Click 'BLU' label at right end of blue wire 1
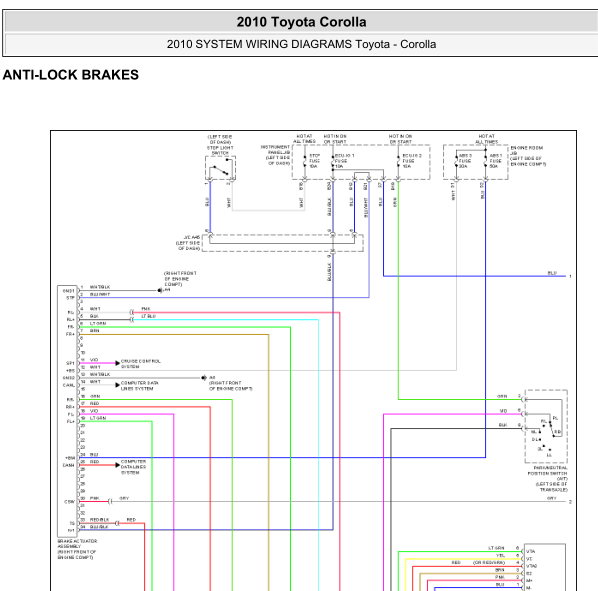The width and height of the screenshot is (598, 591). click(552, 273)
